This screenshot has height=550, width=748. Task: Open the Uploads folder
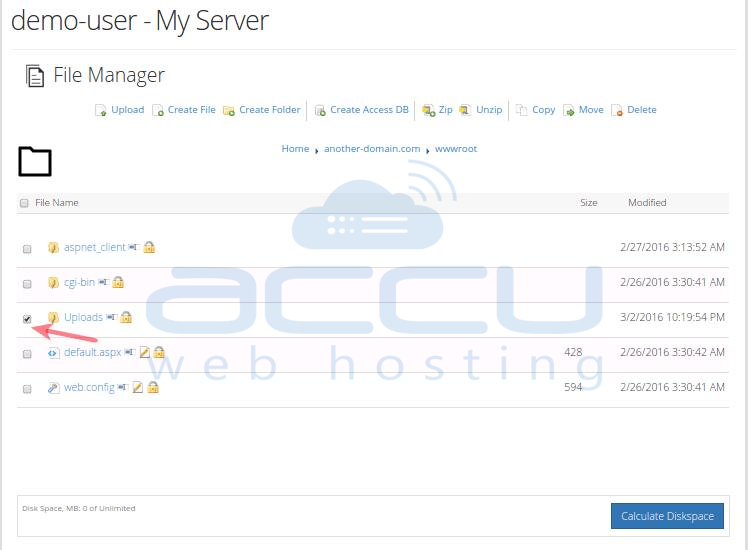tap(83, 317)
